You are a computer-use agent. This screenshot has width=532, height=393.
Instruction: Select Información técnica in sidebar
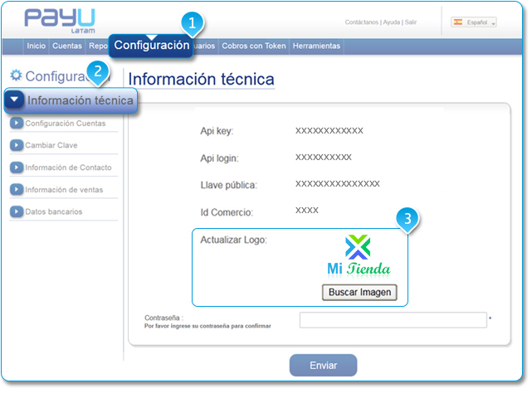pyautogui.click(x=71, y=100)
